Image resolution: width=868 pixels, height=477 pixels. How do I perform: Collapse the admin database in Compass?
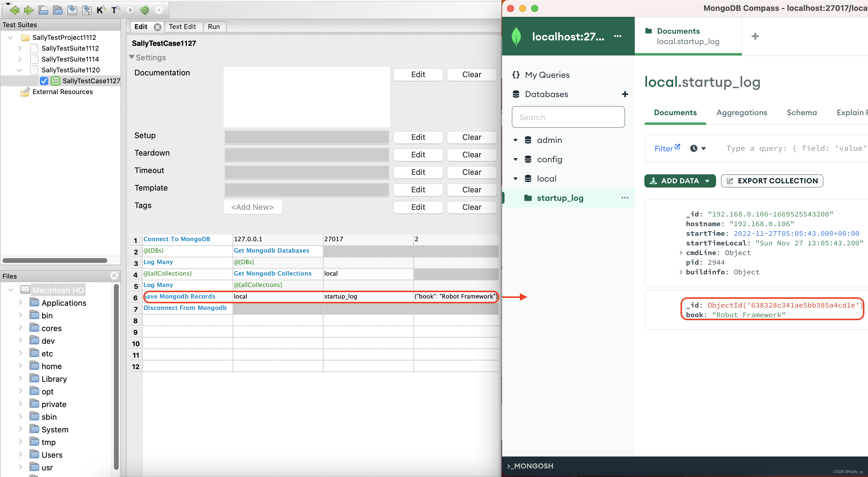[x=515, y=140]
